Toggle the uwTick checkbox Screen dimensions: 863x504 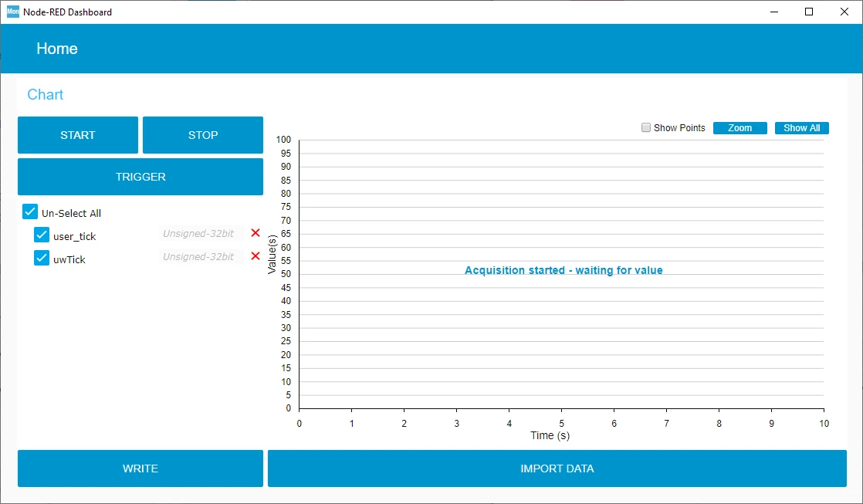(x=42, y=258)
